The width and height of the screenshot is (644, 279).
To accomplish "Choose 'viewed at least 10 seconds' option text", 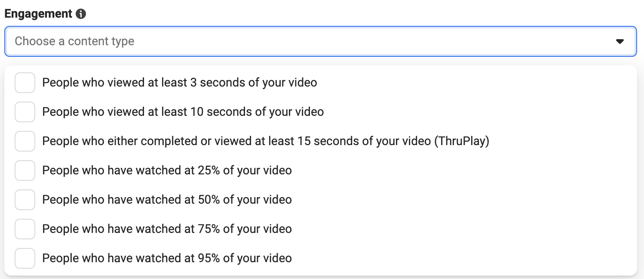I will pyautogui.click(x=183, y=112).
